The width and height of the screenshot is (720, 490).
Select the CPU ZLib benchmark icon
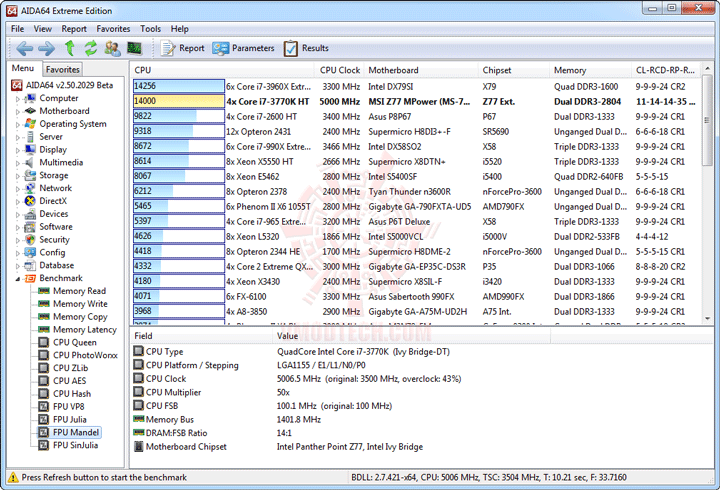(44, 368)
